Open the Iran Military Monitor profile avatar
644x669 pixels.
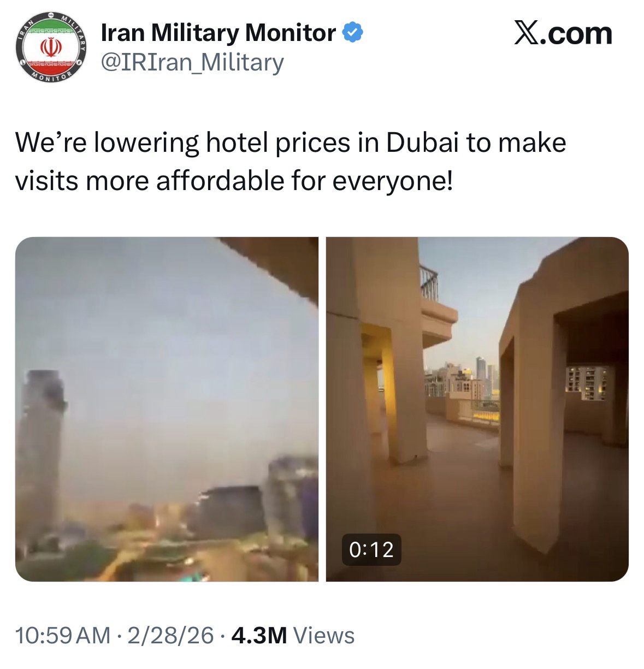(x=50, y=48)
